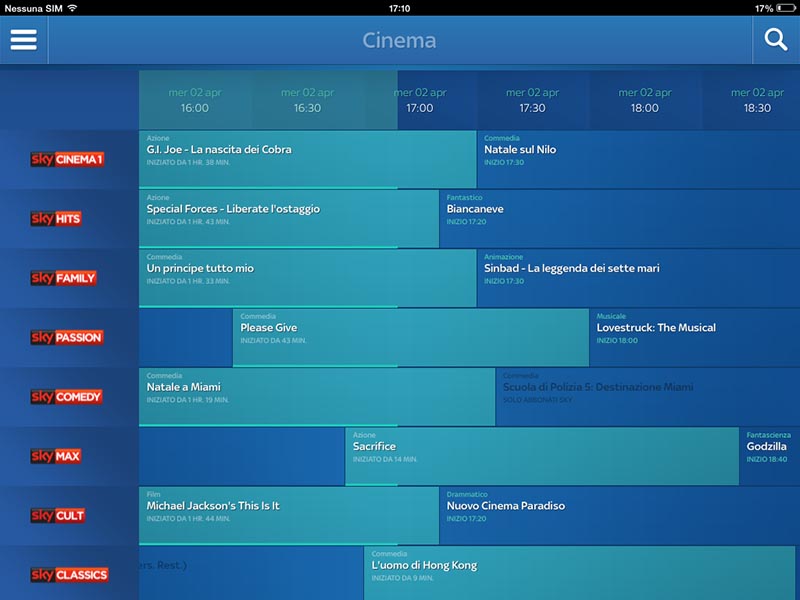Select Scuola di Polizia 5: Destinazione Miami
The image size is (800, 600).
pyautogui.click(x=648, y=396)
